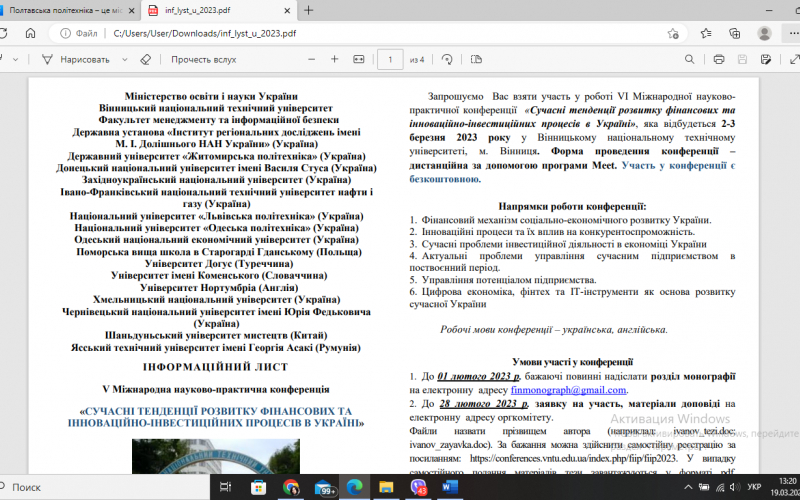Open Microsoft Word from the taskbar
This screenshot has height=500, width=800.
(x=449, y=487)
